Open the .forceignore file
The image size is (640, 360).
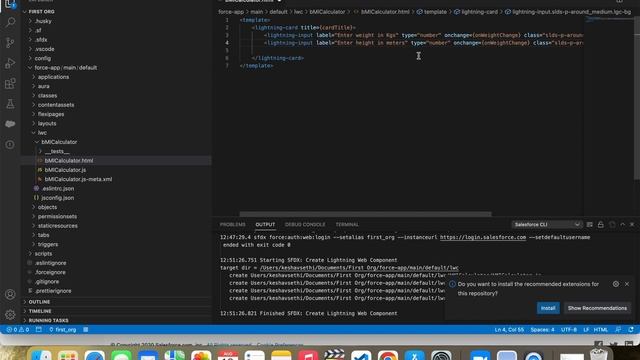click(x=50, y=272)
